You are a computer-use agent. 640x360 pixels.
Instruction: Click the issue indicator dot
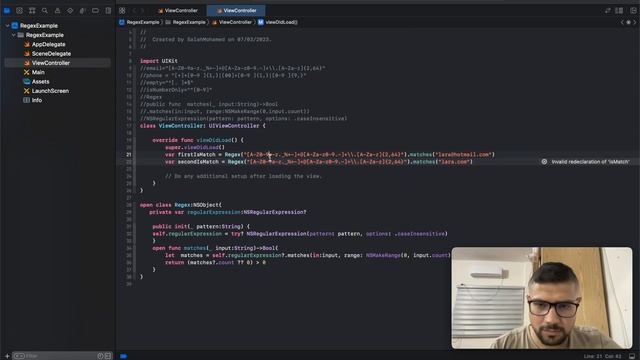pos(629,22)
